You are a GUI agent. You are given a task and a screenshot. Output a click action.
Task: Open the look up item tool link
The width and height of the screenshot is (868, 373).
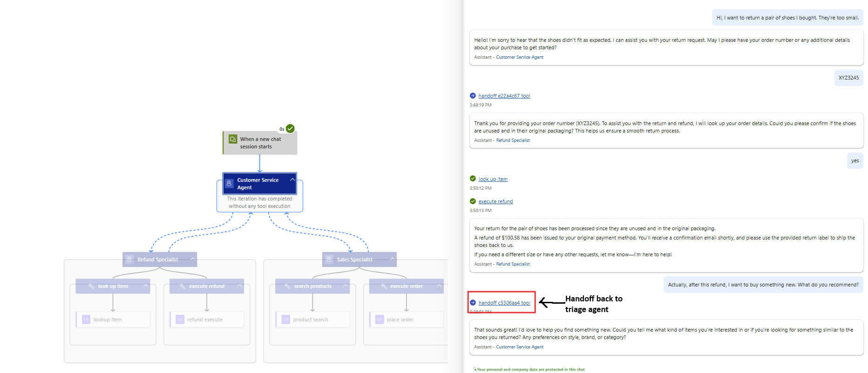[x=493, y=179]
